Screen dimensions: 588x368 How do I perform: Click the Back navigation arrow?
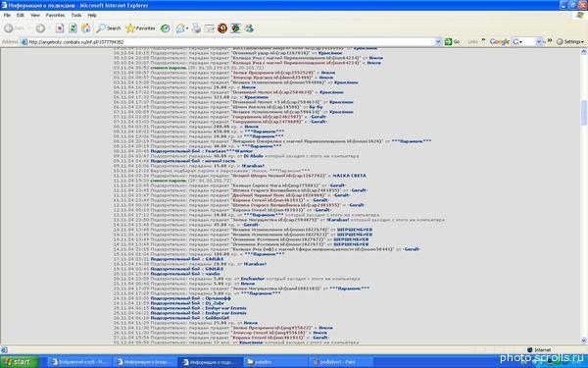[9, 28]
